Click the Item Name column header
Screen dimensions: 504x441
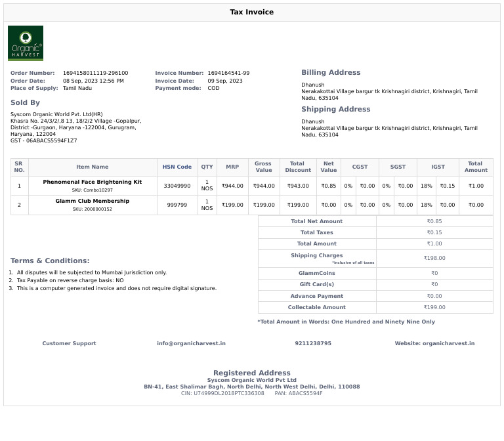93,167
